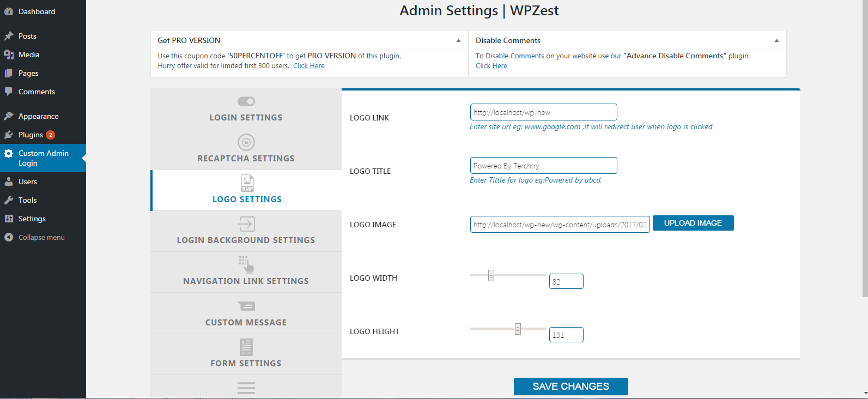This screenshot has height=399, width=868.
Task: Select the Appearance brush icon in sidebar
Action: point(9,116)
